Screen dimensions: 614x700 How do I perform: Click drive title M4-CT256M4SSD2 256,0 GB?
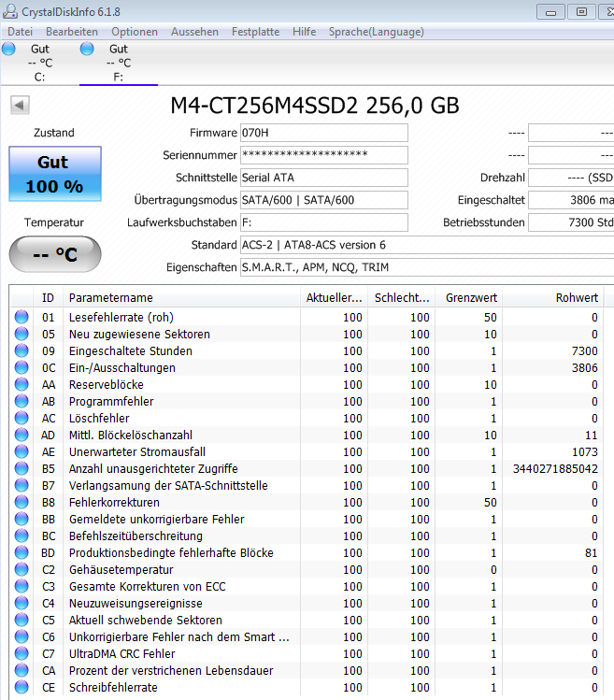pos(315,106)
